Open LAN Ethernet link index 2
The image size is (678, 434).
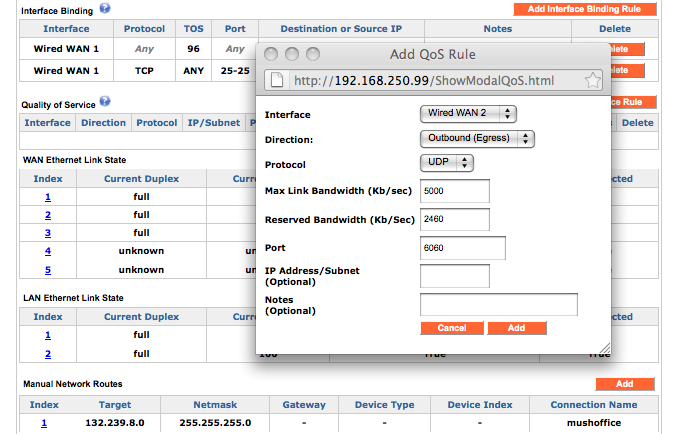(48, 354)
